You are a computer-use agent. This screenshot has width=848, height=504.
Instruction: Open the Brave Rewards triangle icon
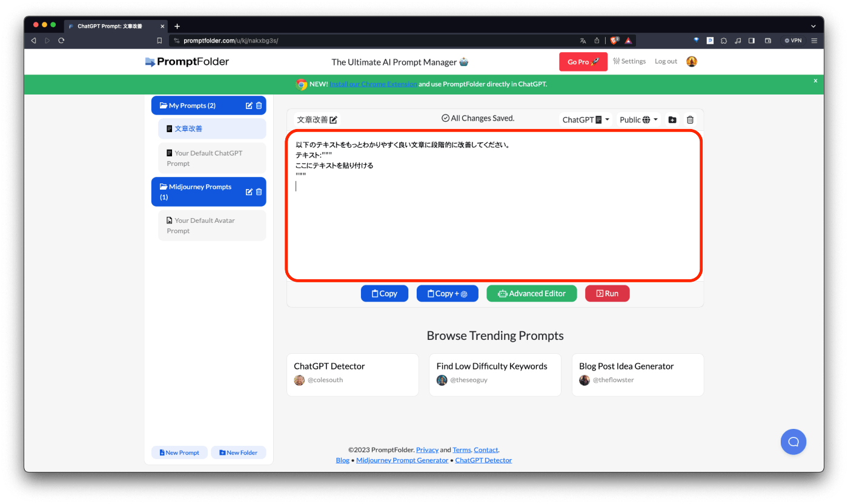click(628, 41)
